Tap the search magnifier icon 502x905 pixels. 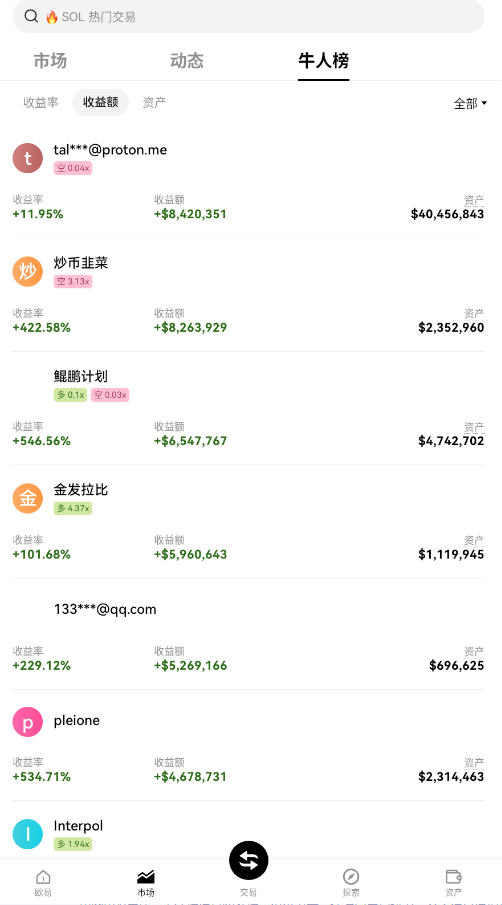coord(31,16)
